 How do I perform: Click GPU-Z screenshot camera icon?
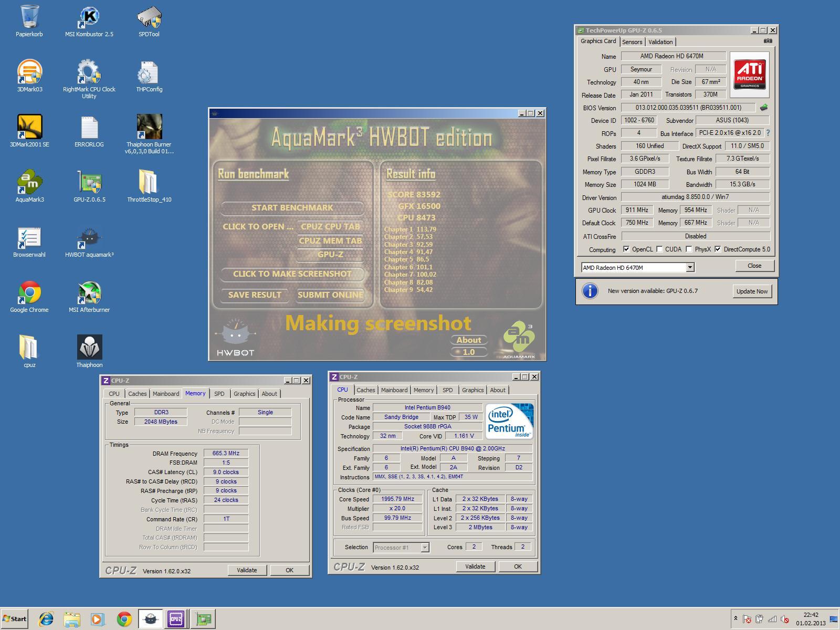pyautogui.click(x=768, y=41)
